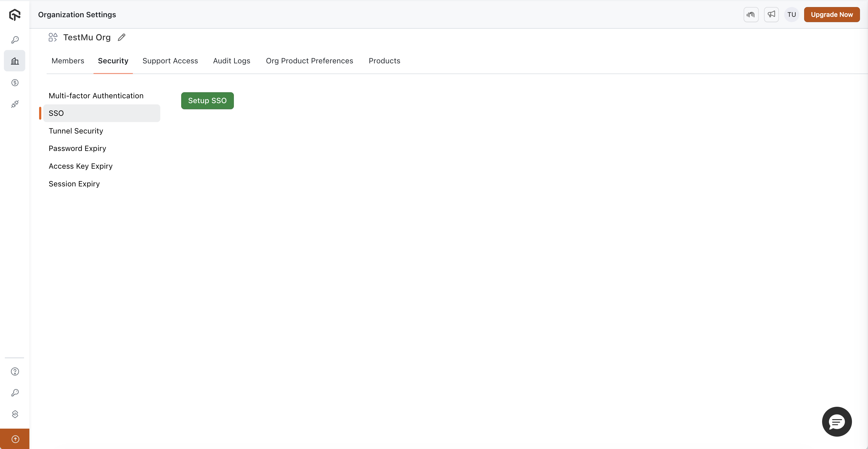This screenshot has height=449, width=868.
Task: Open the help question-mark icon
Action: click(15, 372)
